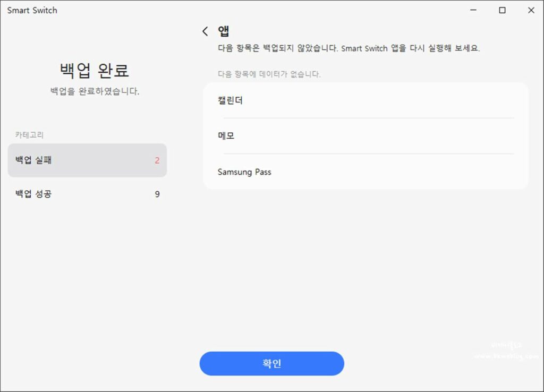Maximize the Smart Switch window
Screen dimensions: 544x392
(502, 10)
